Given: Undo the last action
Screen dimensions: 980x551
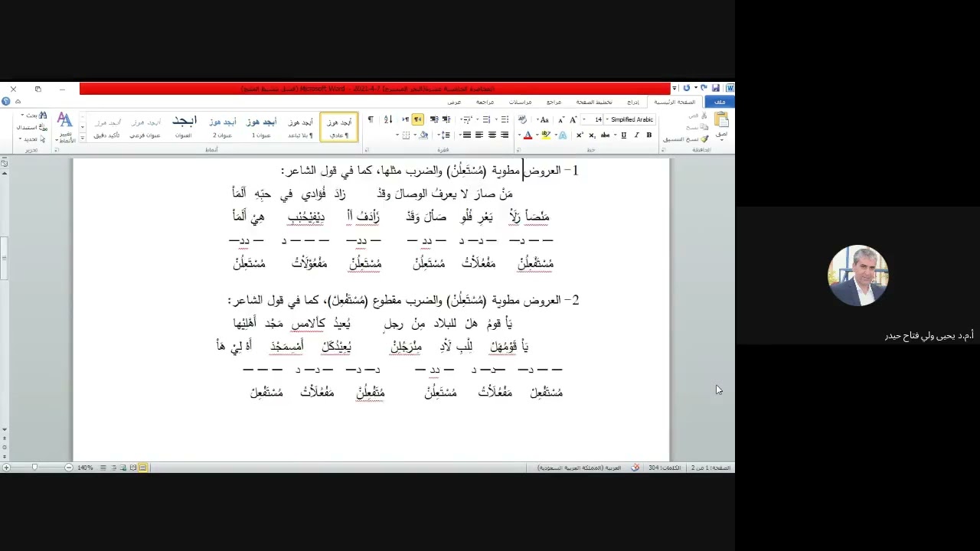Looking at the screenshot, I should (x=704, y=88).
